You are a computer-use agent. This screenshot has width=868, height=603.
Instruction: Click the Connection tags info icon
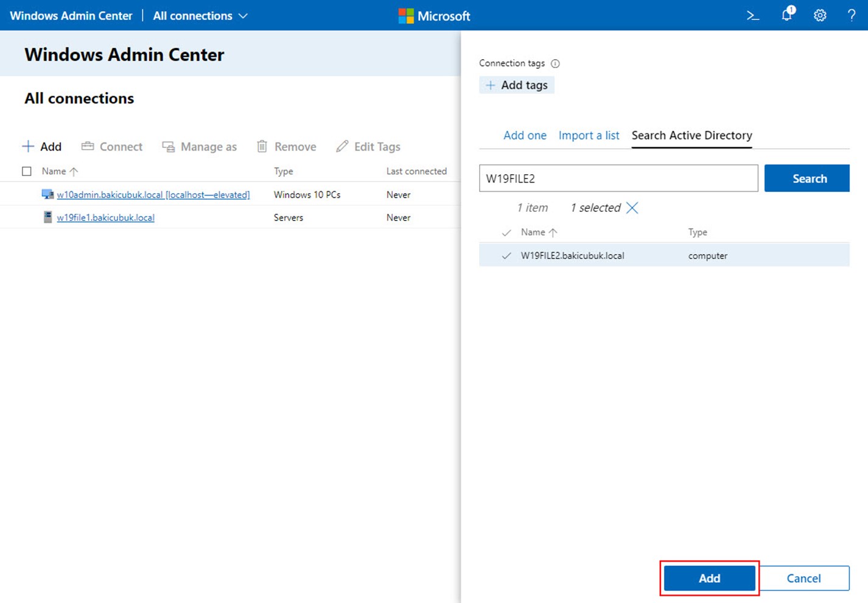(555, 63)
